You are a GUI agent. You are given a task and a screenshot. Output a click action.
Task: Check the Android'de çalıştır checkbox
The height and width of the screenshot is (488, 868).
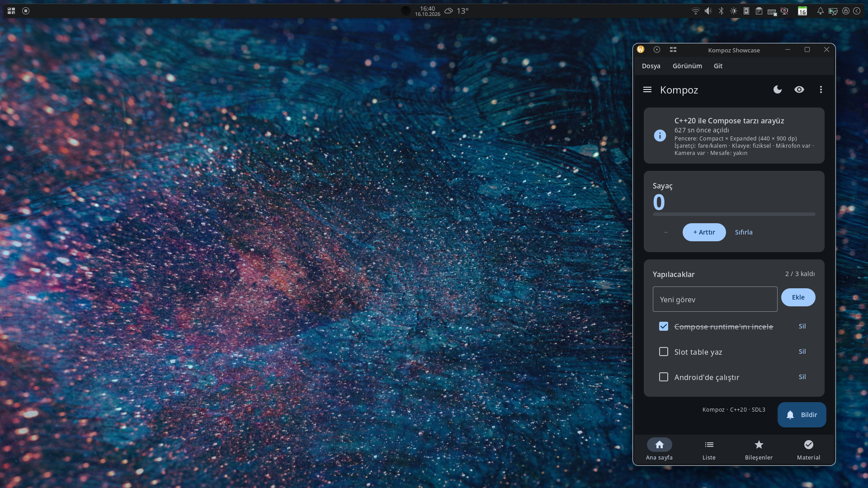pos(664,377)
